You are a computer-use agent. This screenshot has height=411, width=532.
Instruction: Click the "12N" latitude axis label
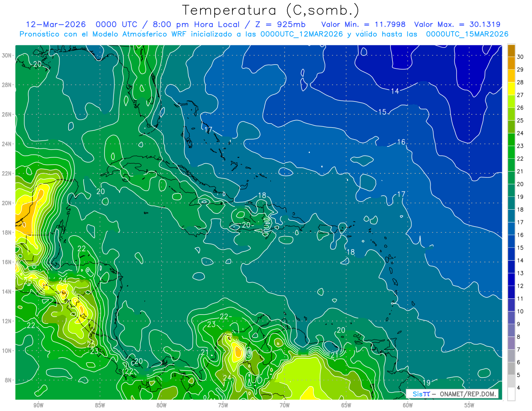[x=7, y=321]
